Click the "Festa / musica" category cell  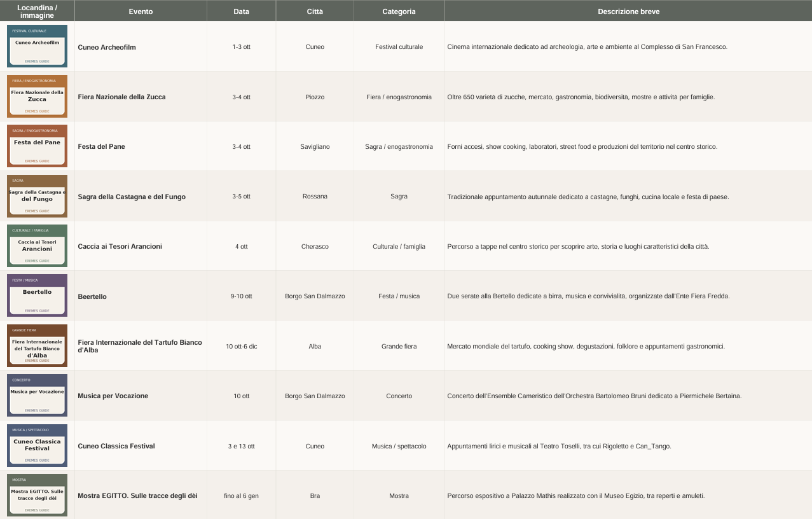(x=399, y=296)
